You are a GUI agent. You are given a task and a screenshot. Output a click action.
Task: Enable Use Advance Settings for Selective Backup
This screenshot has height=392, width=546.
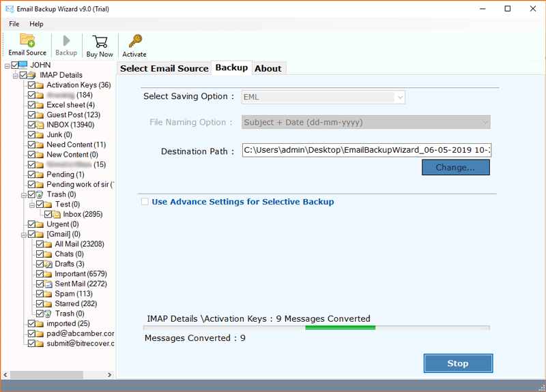[144, 202]
